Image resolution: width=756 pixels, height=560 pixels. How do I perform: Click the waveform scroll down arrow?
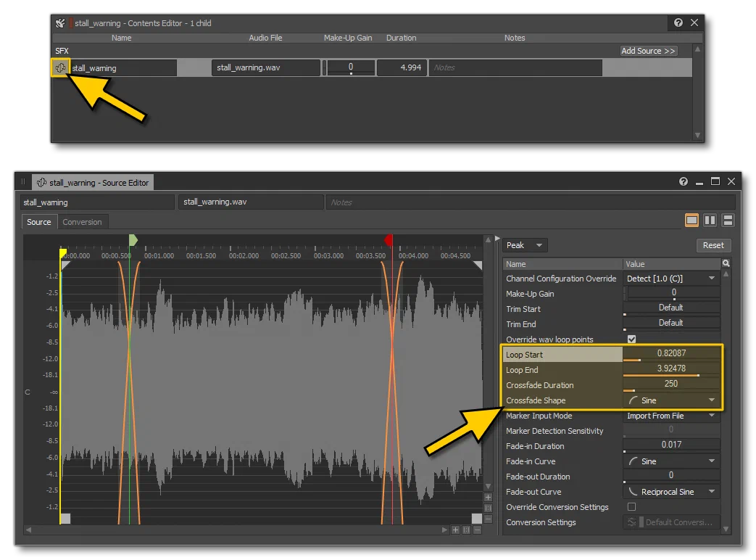(x=488, y=486)
